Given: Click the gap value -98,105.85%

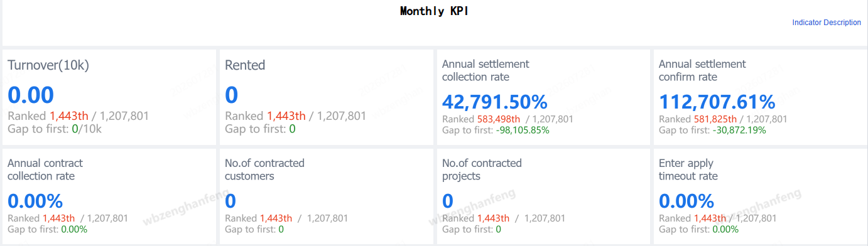Looking at the screenshot, I should coord(523,131).
